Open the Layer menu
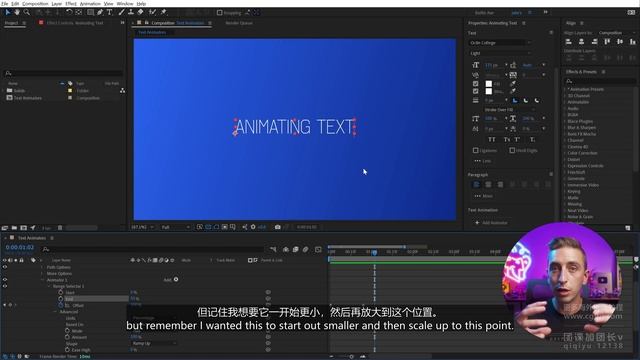The width and height of the screenshot is (640, 360). [57, 3]
